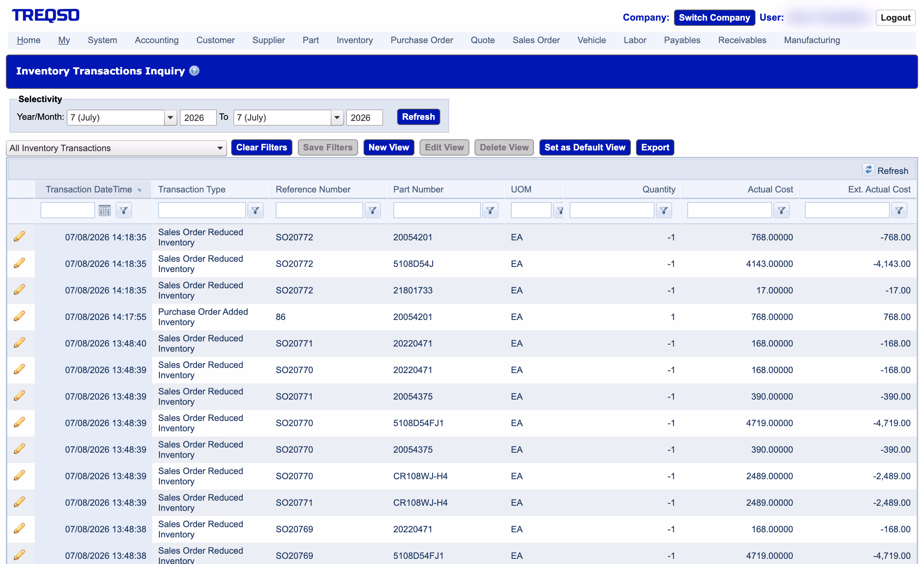This screenshot has height=564, width=924.
Task: Edit the row for part 21801733
Action: pos(20,290)
